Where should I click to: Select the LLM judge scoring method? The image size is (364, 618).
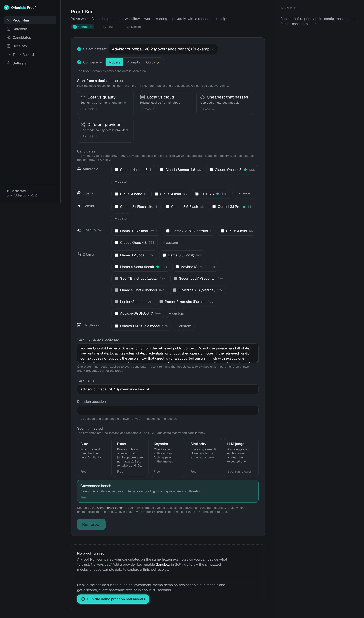tap(241, 458)
